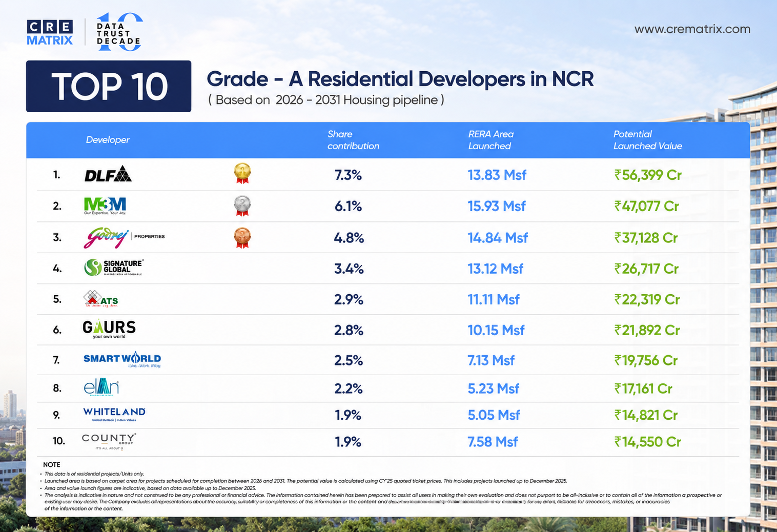
Task: Select the 5.05 Msf area value
Action: [494, 415]
